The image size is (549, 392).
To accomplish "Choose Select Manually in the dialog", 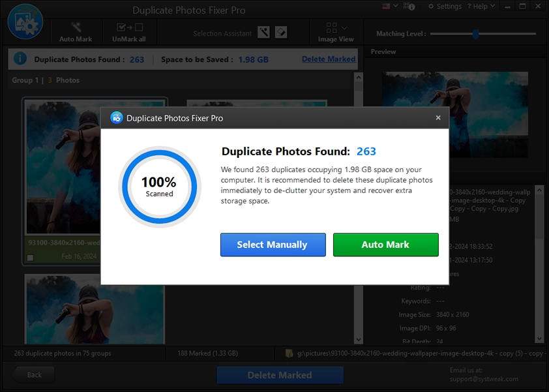I will point(273,245).
